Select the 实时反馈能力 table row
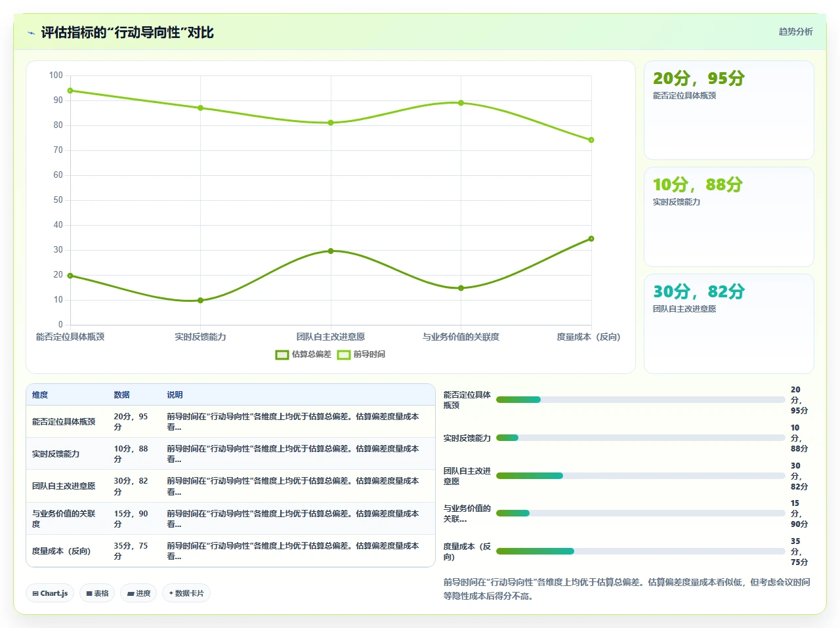Image resolution: width=840 pixels, height=628 pixels. coord(230,454)
